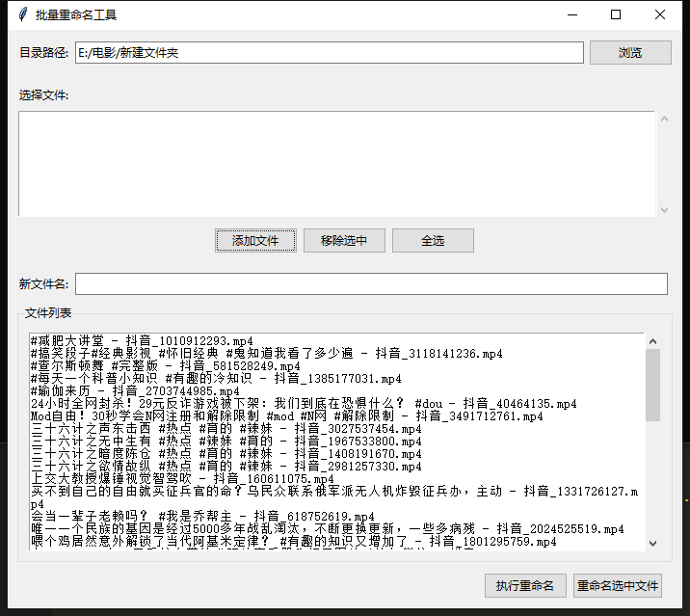Select file 三十六计之声东击西

(x=226, y=429)
